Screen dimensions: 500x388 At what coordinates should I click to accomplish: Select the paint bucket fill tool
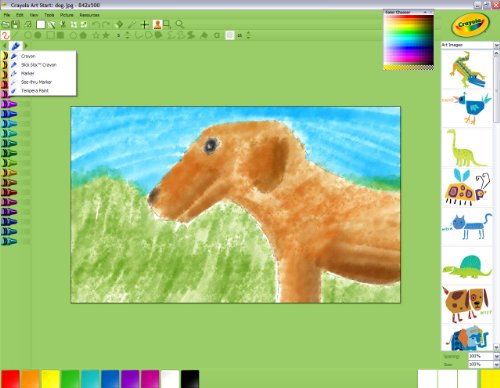click(119, 24)
